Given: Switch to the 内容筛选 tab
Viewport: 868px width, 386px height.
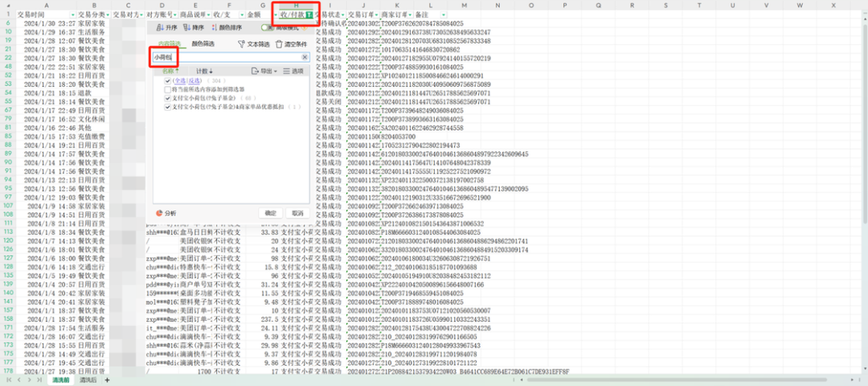Looking at the screenshot, I should click(170, 43).
